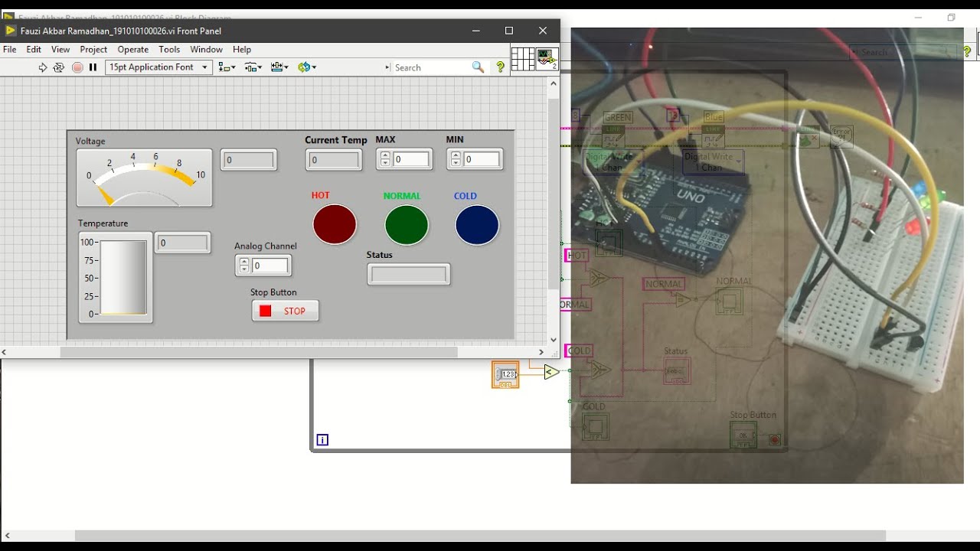Click the Block Diagram bottom scrollbar

point(480,536)
